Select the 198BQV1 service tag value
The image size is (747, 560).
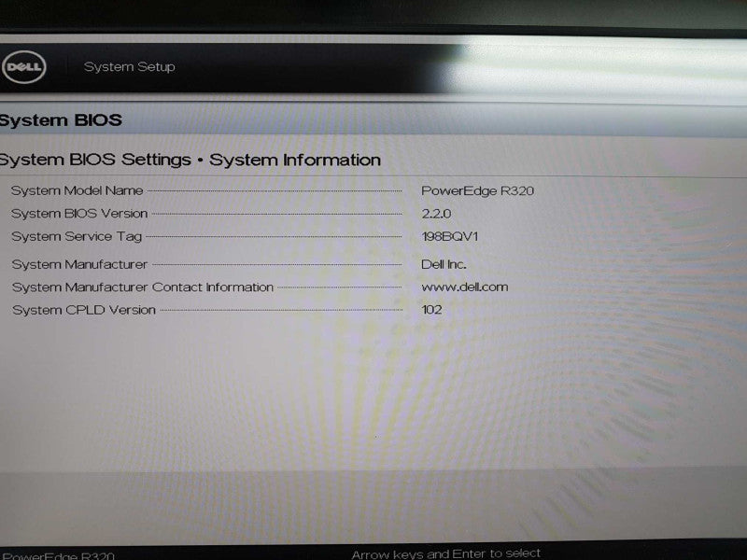tap(449, 236)
